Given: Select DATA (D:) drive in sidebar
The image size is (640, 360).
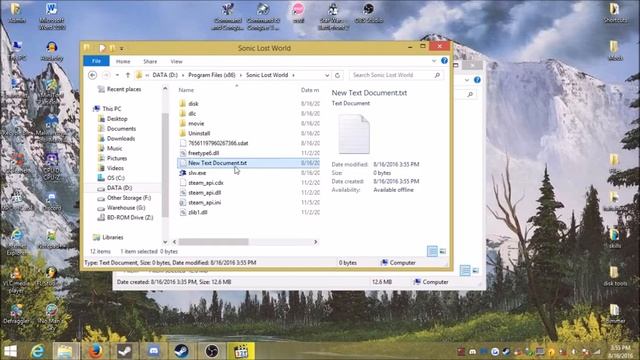Looking at the screenshot, I should pos(115,188).
